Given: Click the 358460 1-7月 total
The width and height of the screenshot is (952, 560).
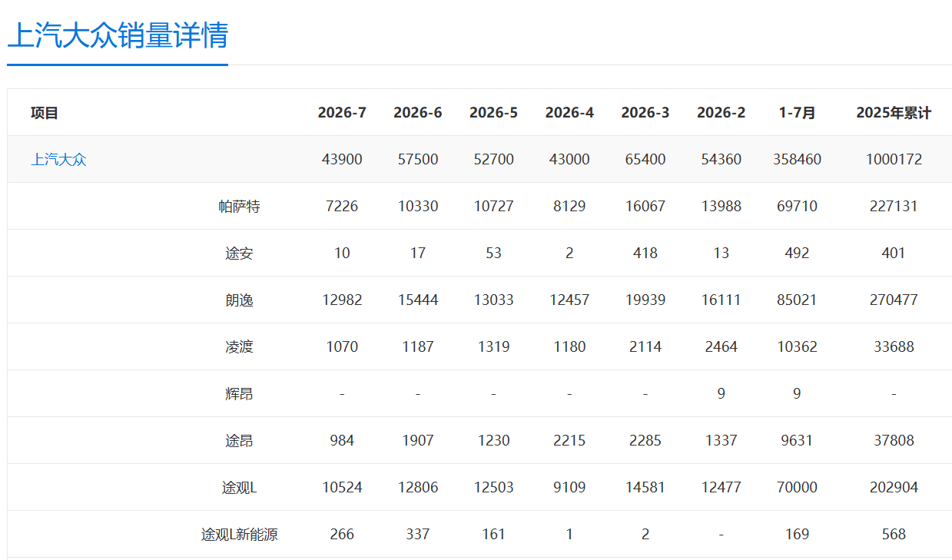Looking at the screenshot, I should pos(797,160).
